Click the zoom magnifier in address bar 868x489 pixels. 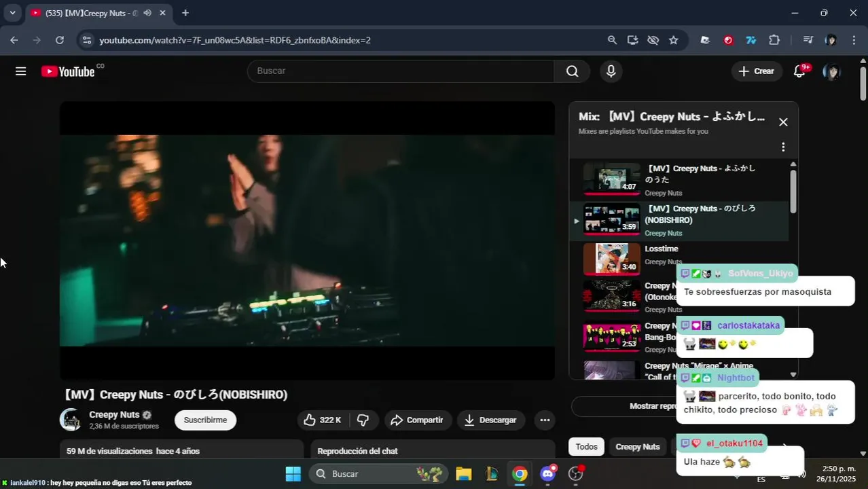tap(612, 40)
